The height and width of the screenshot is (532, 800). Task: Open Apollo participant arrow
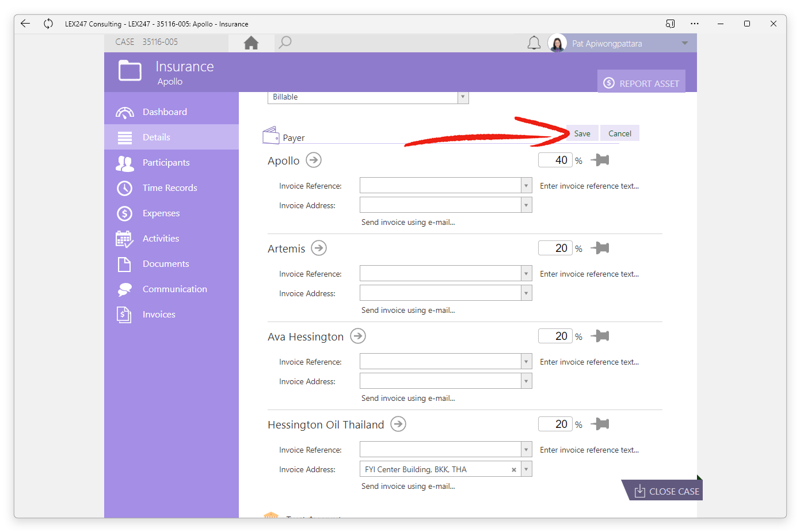pyautogui.click(x=314, y=160)
